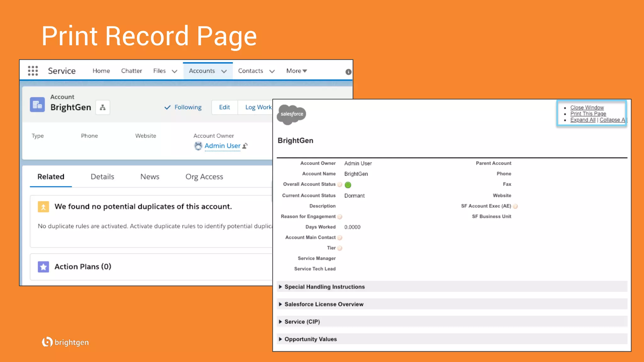Switch to the Details tab
Screen dimensions: 644x362
pos(102,177)
